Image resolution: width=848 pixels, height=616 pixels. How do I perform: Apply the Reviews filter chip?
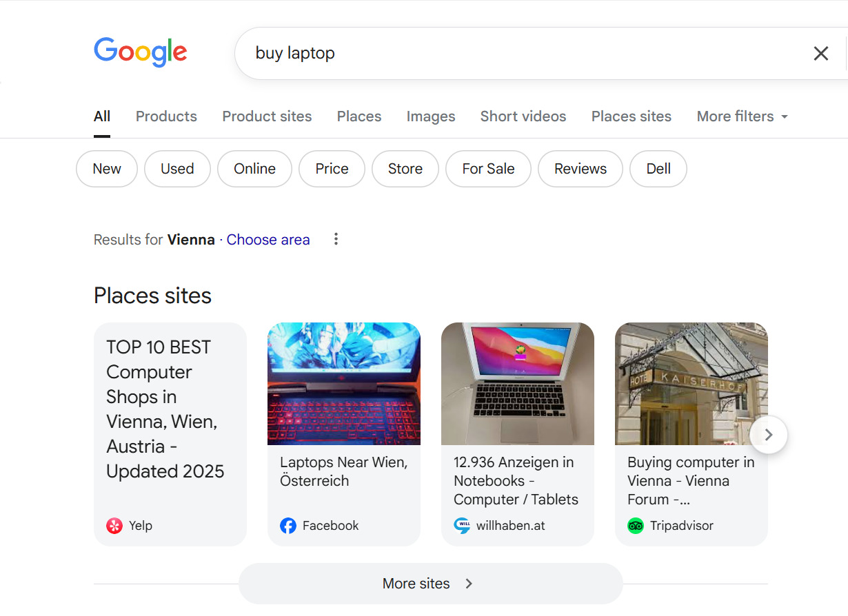click(x=581, y=169)
